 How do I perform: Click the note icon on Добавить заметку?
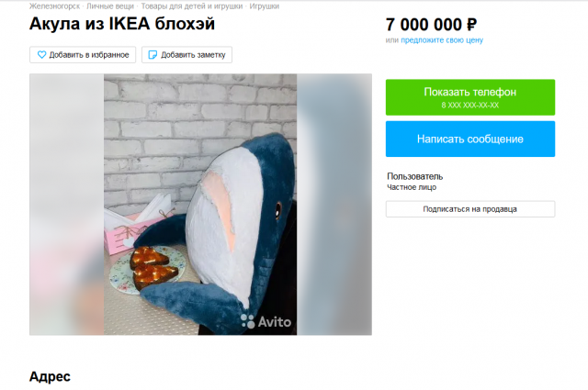tap(153, 55)
